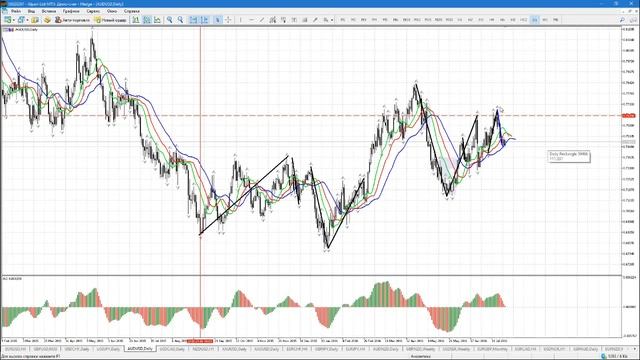
Task: Click the Новый ордер button
Action: pos(110,20)
